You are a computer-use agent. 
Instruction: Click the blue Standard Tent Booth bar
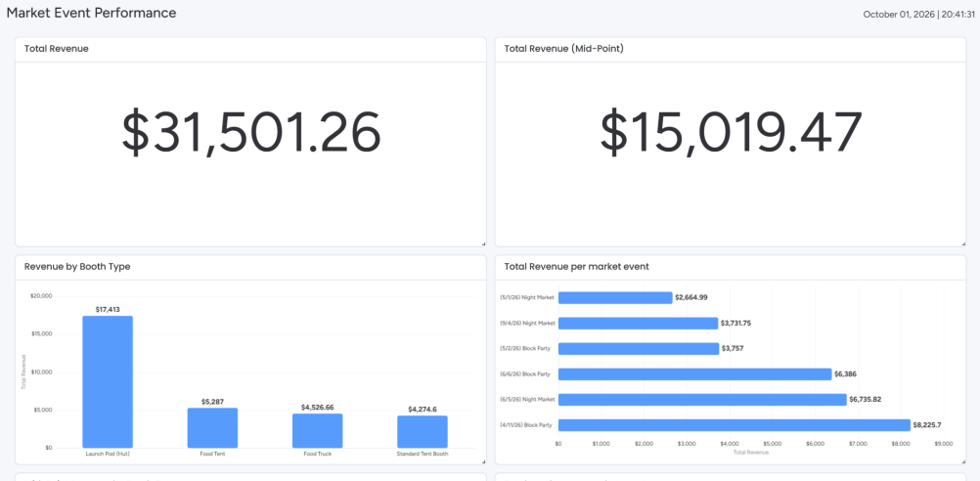tap(423, 432)
